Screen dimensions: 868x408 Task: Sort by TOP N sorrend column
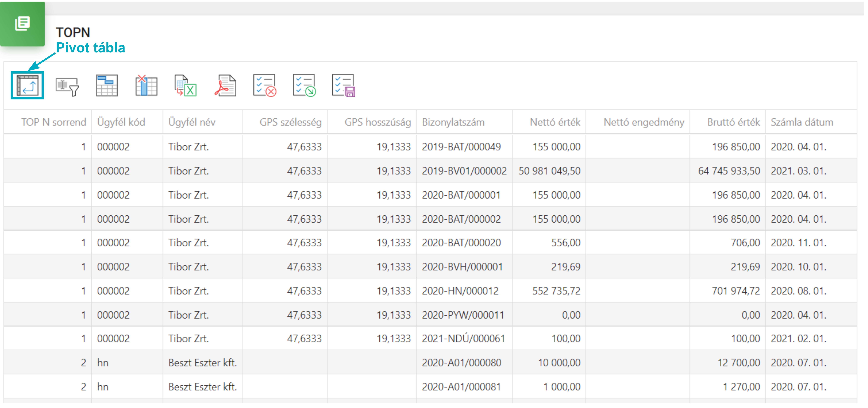click(x=54, y=122)
